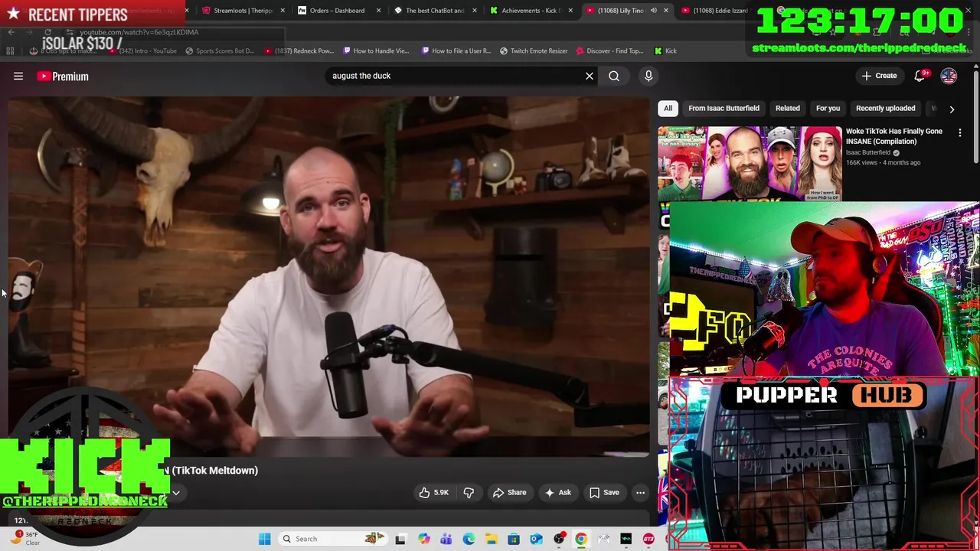Switch to Streamloots browser tab
Screen dimensions: 980x551
point(242,11)
